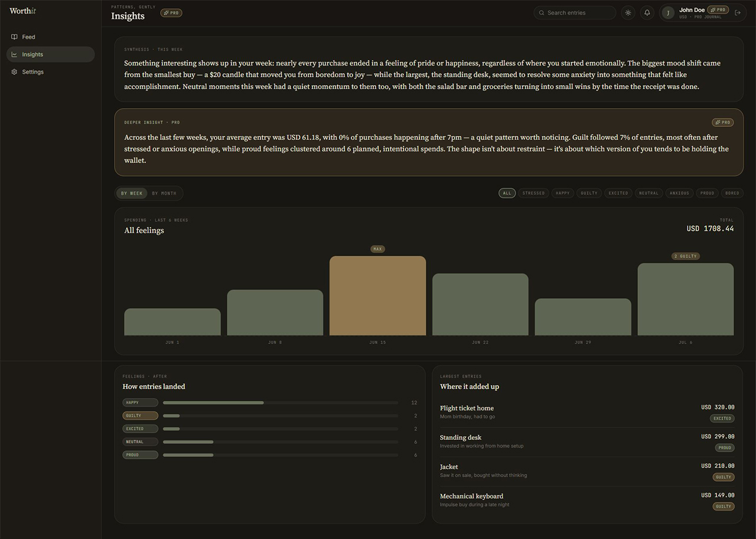Click the Guilty tag on Mechanical keyboard
The width and height of the screenshot is (756, 539).
[724, 507]
